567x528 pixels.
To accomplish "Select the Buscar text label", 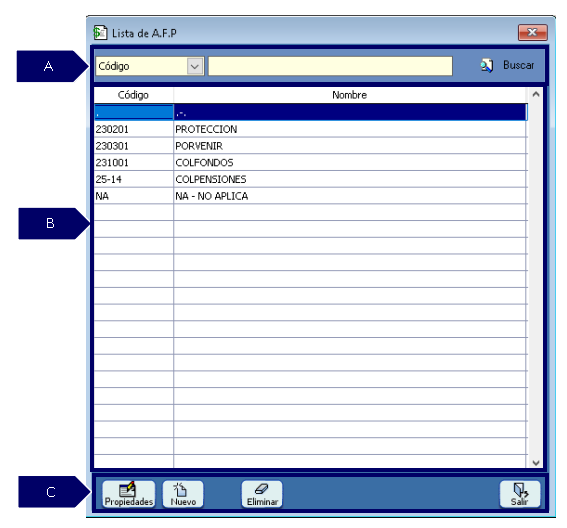I will click(x=519, y=65).
